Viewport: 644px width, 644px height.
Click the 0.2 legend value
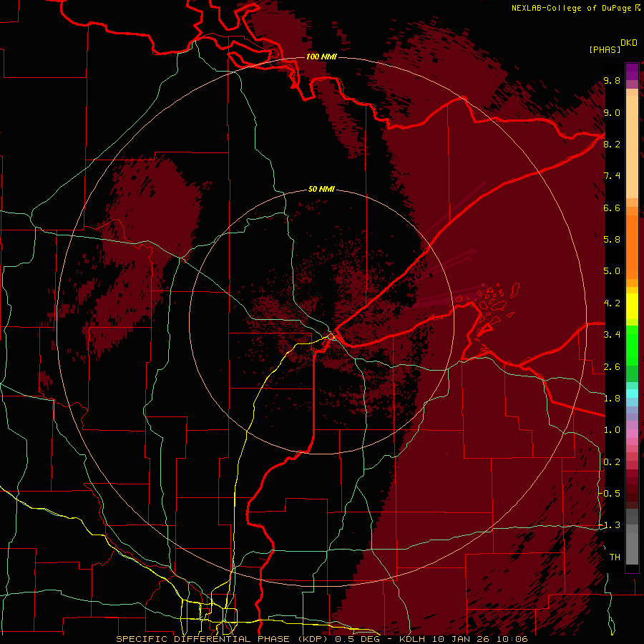(612, 462)
